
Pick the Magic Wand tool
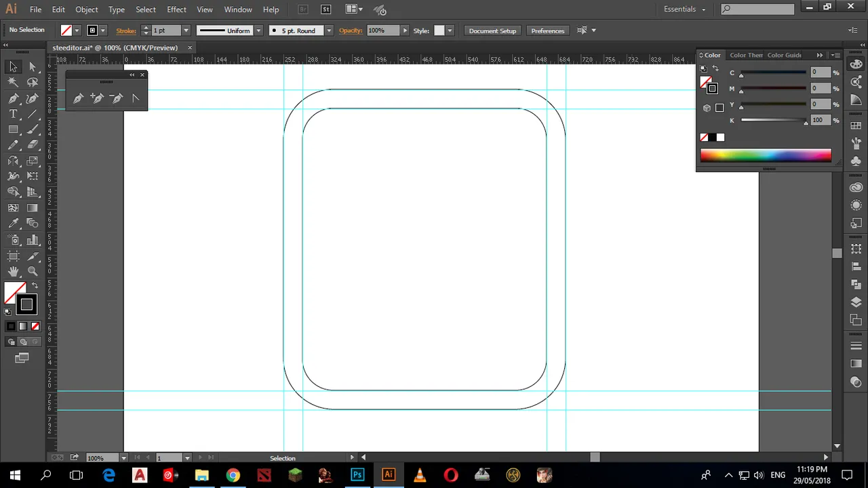pos(13,82)
